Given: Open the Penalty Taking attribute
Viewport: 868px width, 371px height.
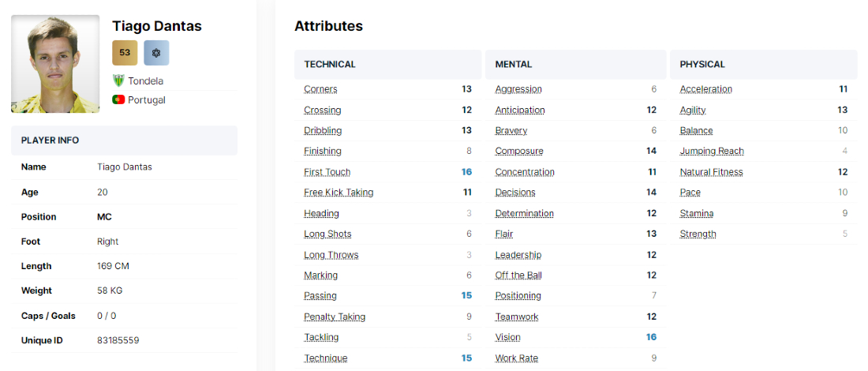Looking at the screenshot, I should pyautogui.click(x=335, y=317).
